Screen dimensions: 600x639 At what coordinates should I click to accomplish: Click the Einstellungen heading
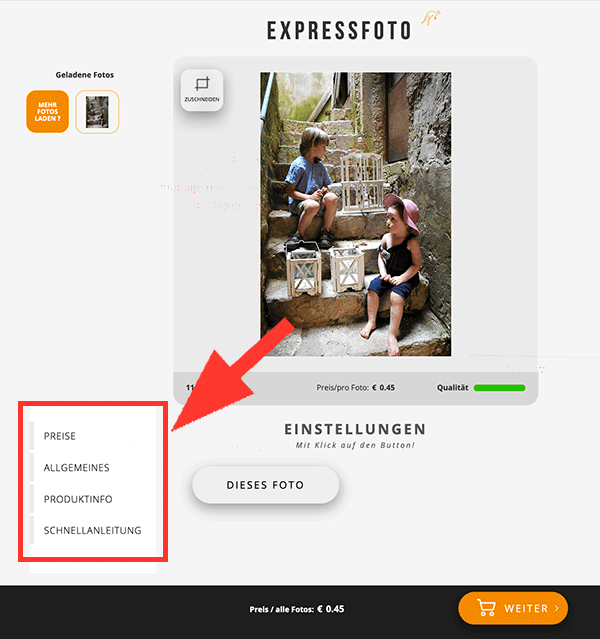355,429
